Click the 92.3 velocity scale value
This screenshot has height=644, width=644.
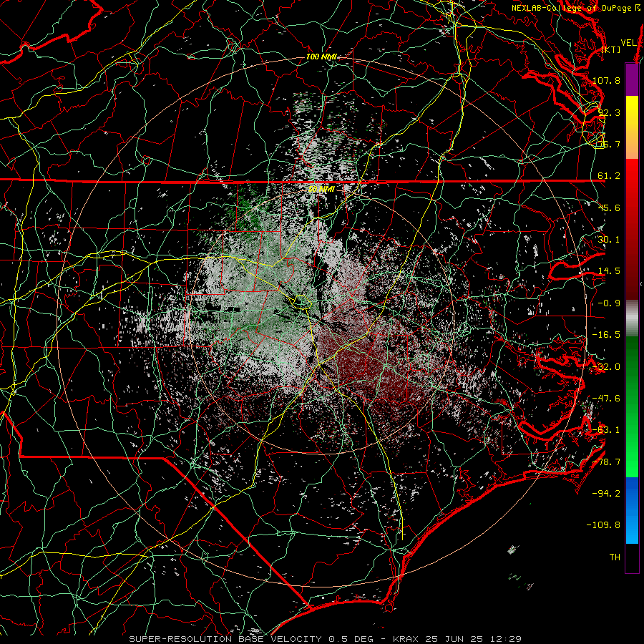(609, 112)
